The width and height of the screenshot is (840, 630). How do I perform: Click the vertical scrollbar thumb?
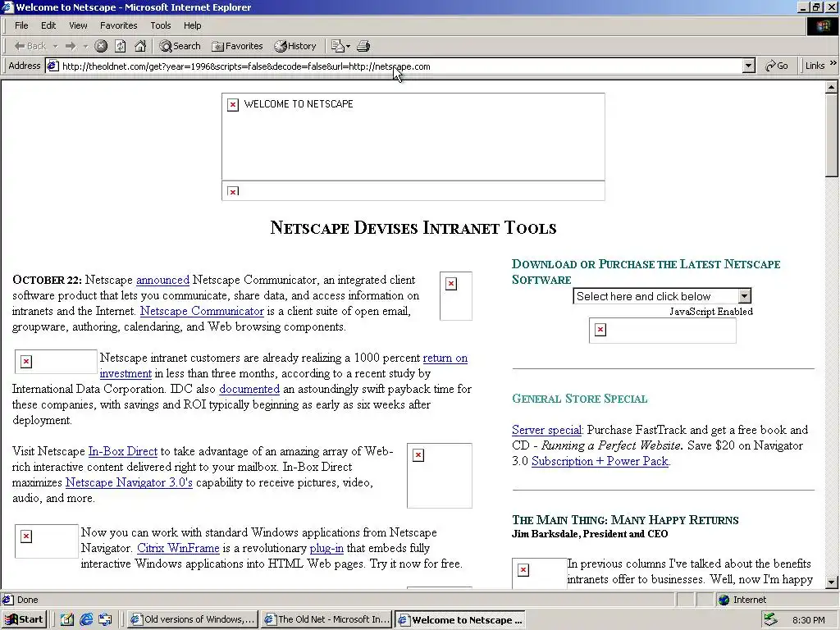coord(832,135)
